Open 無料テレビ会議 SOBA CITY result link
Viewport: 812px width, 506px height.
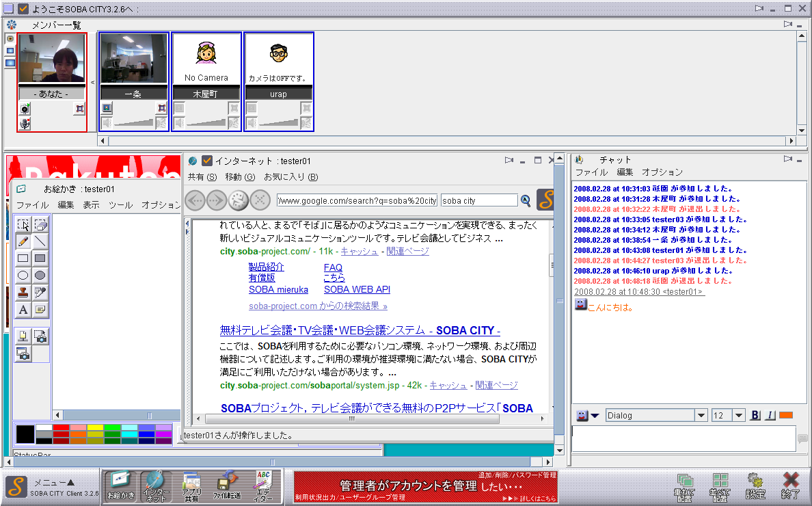tap(360, 330)
